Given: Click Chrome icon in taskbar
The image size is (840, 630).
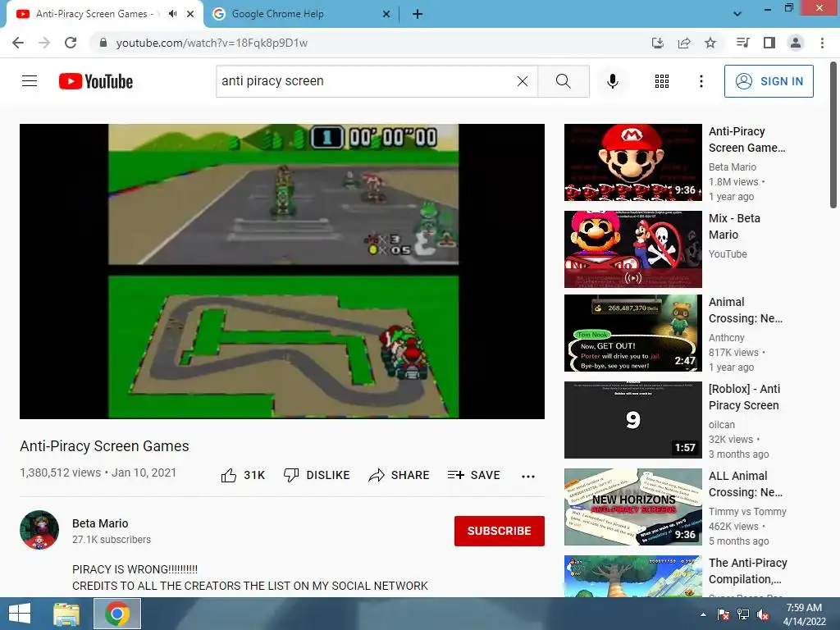Looking at the screenshot, I should [117, 614].
